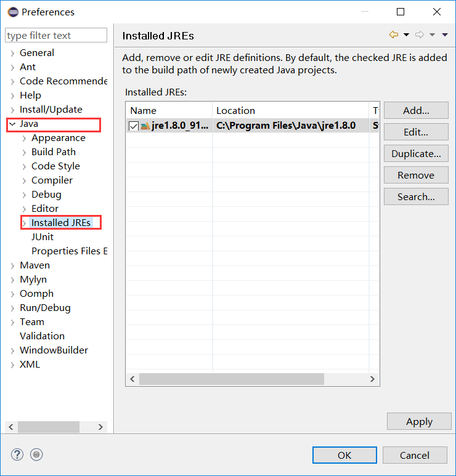
Task: Click the Cancel button
Action: tap(415, 455)
